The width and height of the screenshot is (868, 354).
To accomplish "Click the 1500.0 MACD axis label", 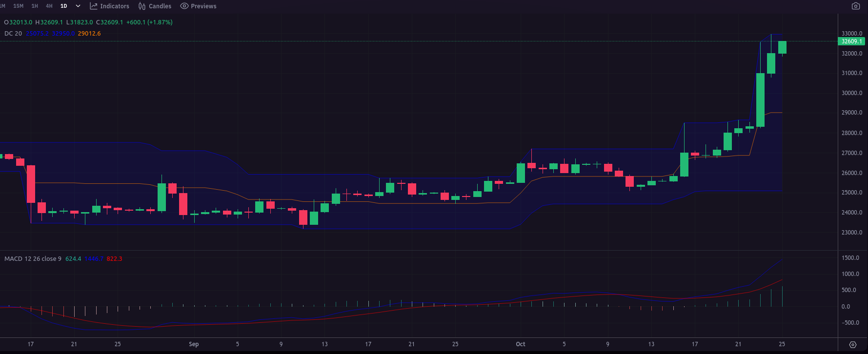I will 850,258.
